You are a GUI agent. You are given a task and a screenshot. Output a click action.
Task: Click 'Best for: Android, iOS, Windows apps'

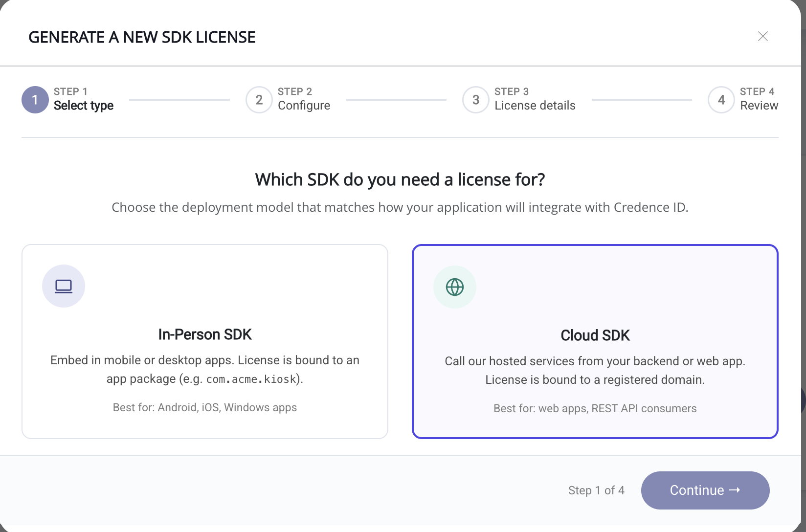(x=205, y=407)
